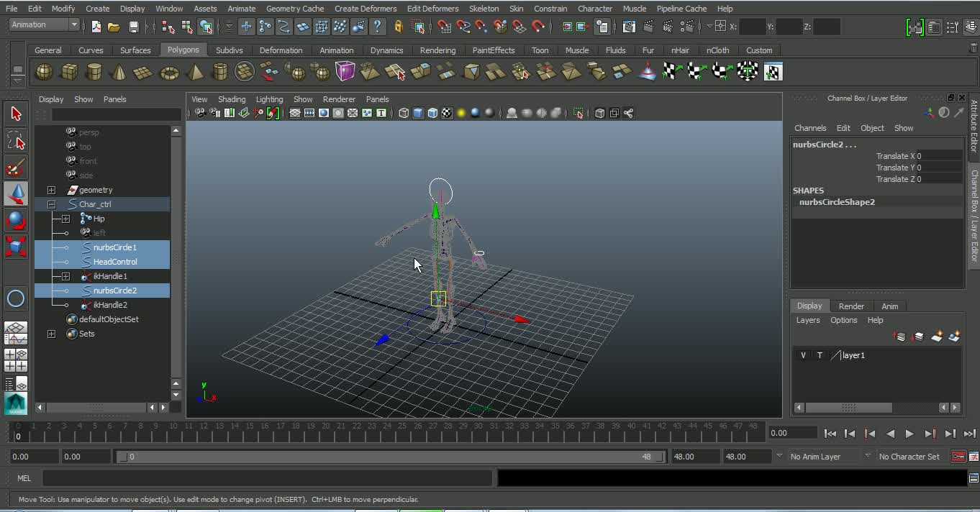
Task: Select HeadControl in the outliner
Action: click(115, 262)
